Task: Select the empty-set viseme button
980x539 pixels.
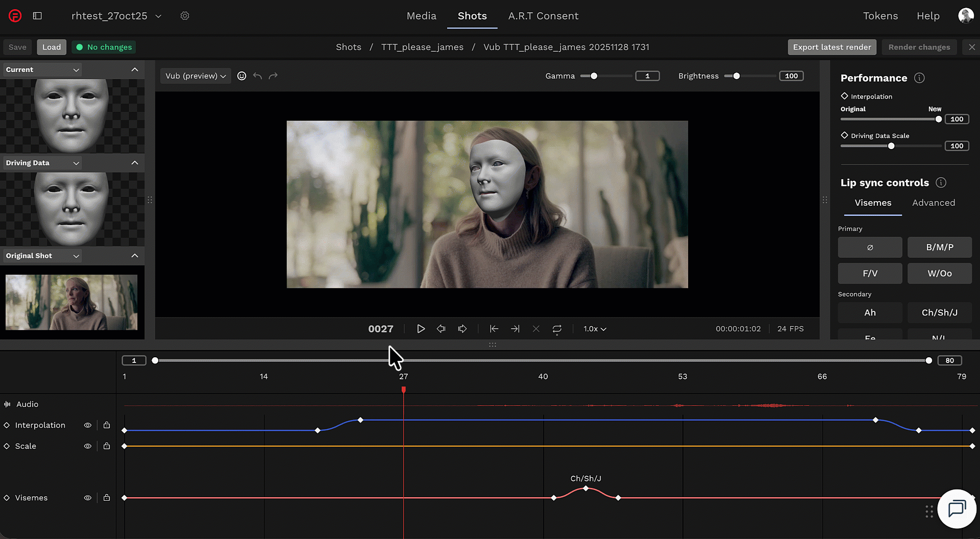Action: 870,247
